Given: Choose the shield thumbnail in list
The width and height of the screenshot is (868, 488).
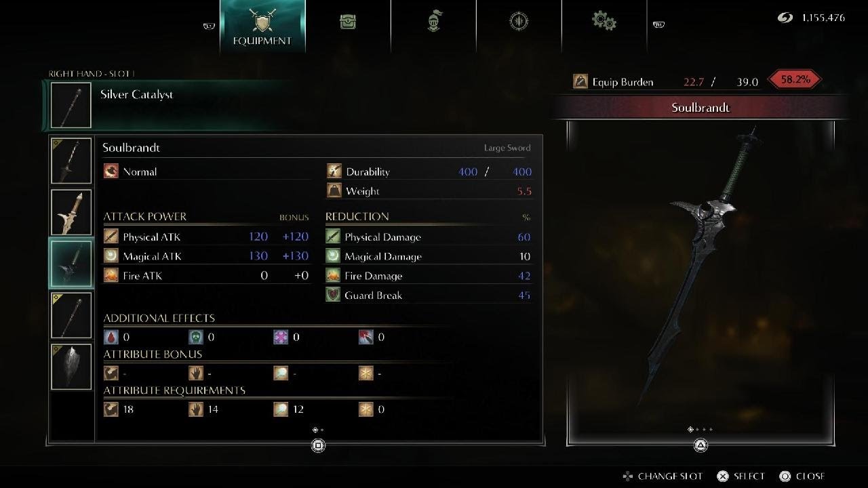Looking at the screenshot, I should (x=71, y=367).
